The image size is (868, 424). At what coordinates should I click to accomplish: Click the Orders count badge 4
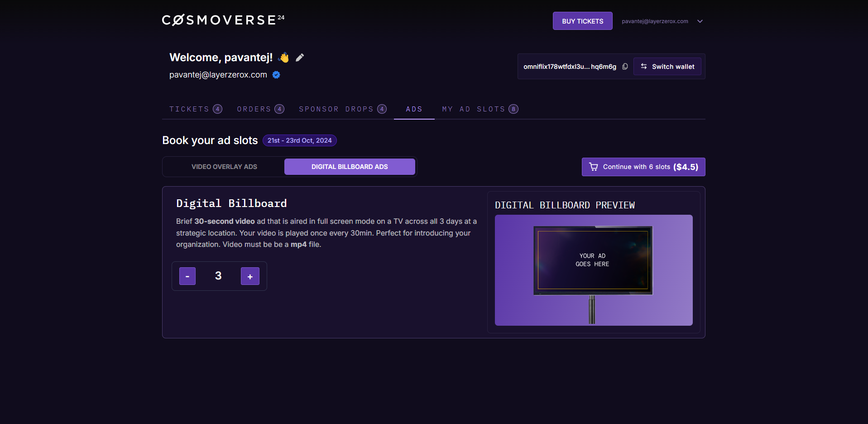click(279, 109)
